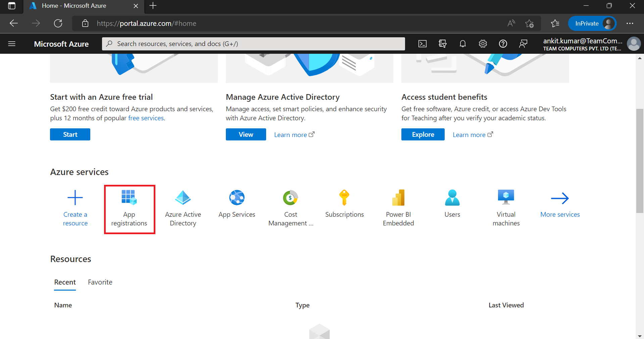Select the Home - Microsoft Azure browser tab
Screen dimensions: 644x339
point(84,6)
